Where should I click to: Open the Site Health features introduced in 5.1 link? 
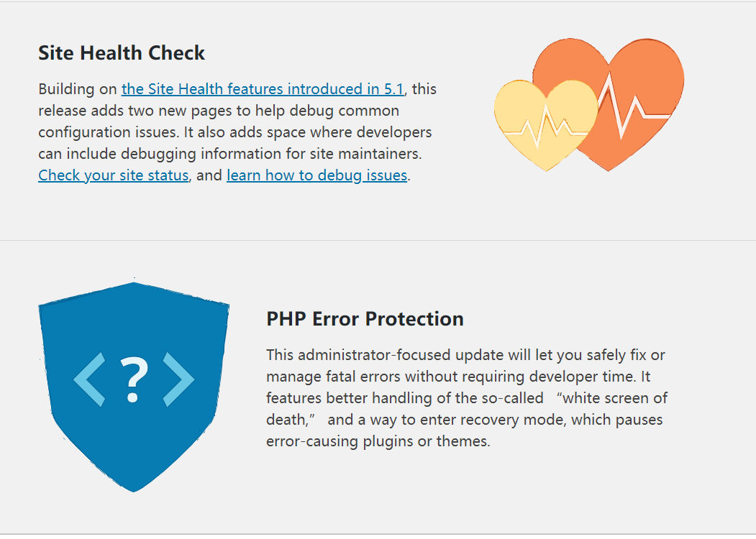[x=263, y=89]
